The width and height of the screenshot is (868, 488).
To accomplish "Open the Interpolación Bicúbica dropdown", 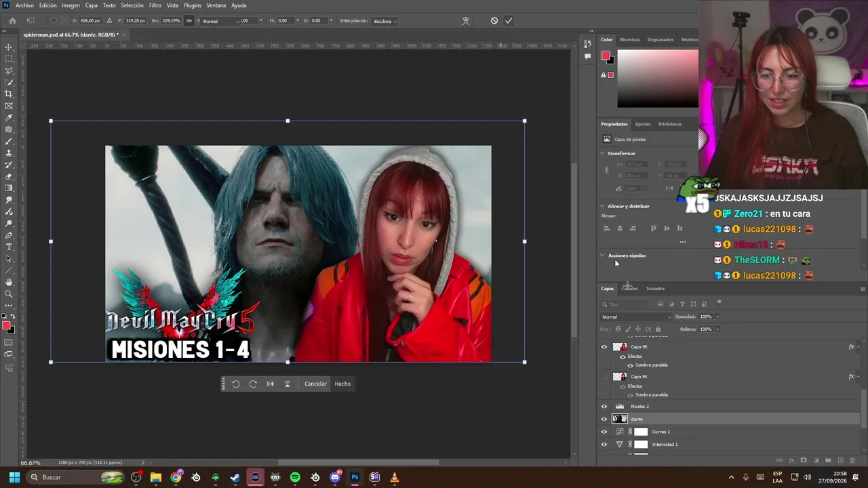I will pos(385,21).
